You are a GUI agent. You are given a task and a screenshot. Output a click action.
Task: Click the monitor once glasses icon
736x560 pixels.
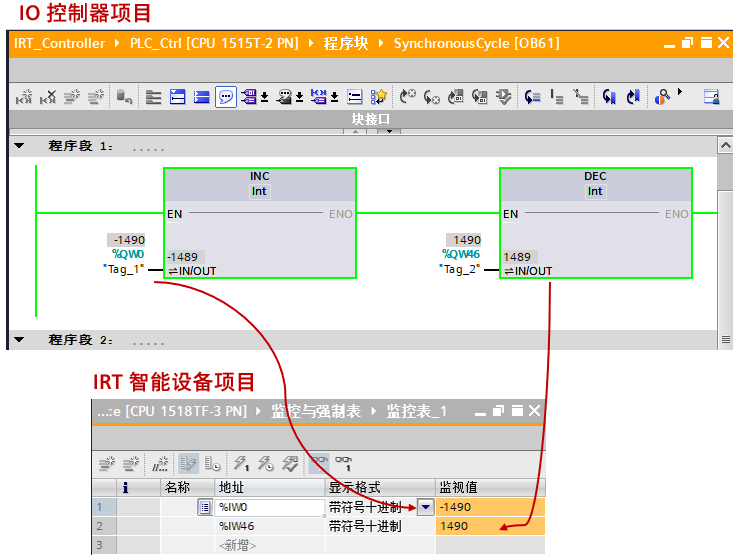pyautogui.click(x=344, y=464)
